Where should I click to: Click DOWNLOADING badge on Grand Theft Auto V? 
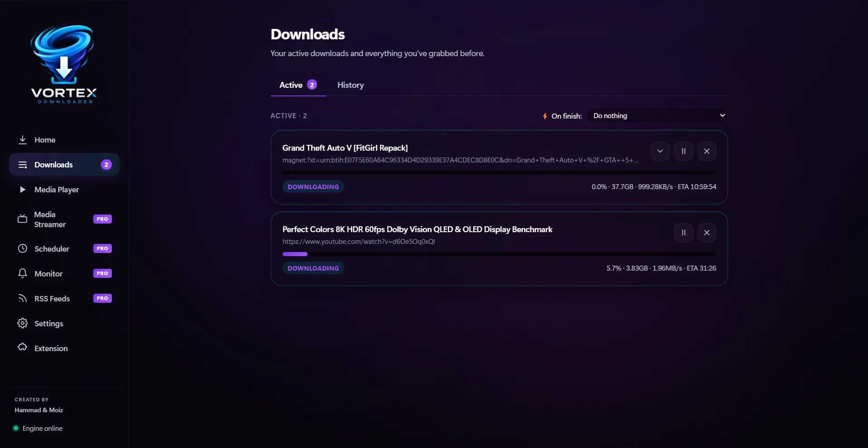[x=313, y=187]
